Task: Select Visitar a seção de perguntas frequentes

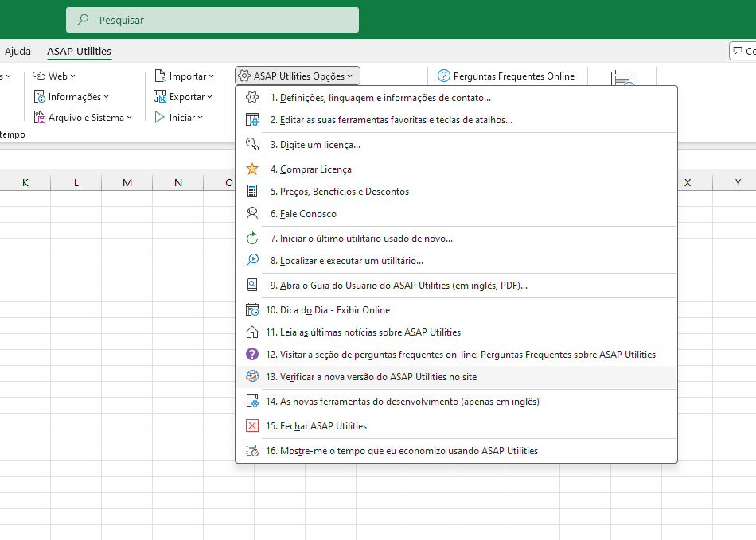Action: [x=456, y=354]
